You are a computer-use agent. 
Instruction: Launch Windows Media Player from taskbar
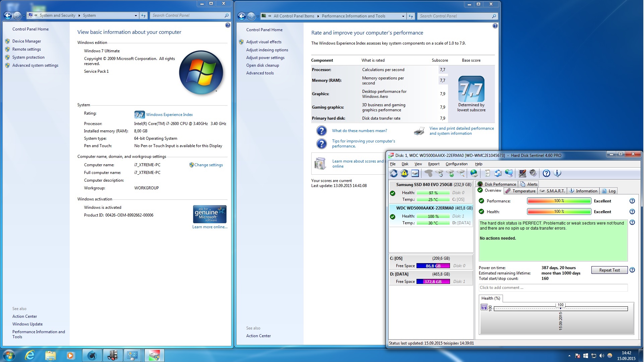[70, 356]
